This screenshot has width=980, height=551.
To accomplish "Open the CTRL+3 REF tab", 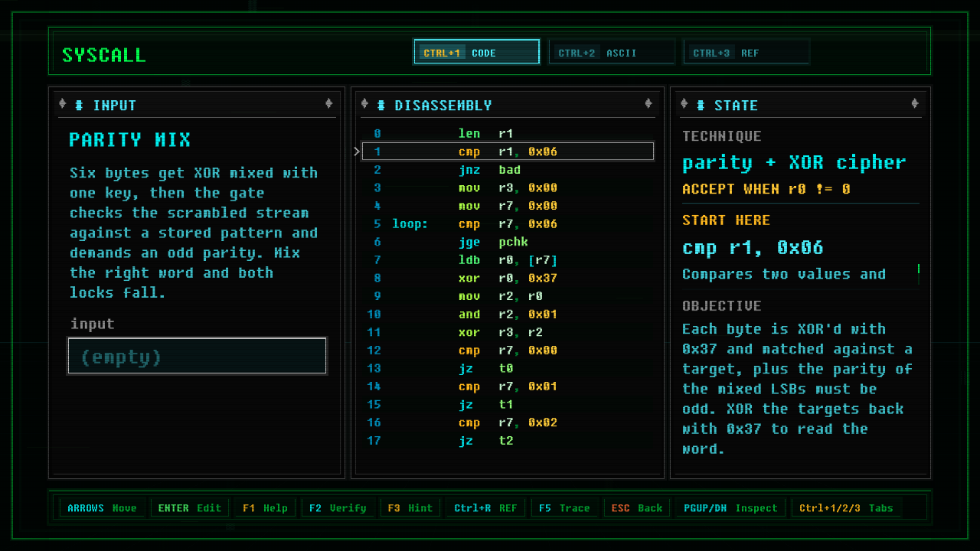I will click(746, 52).
